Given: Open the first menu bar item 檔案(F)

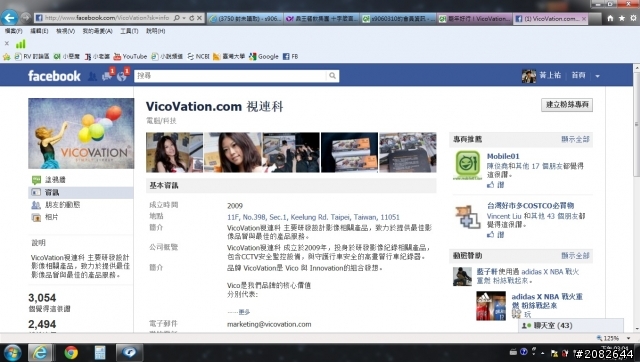Looking at the screenshot, I should pyautogui.click(x=13, y=31).
